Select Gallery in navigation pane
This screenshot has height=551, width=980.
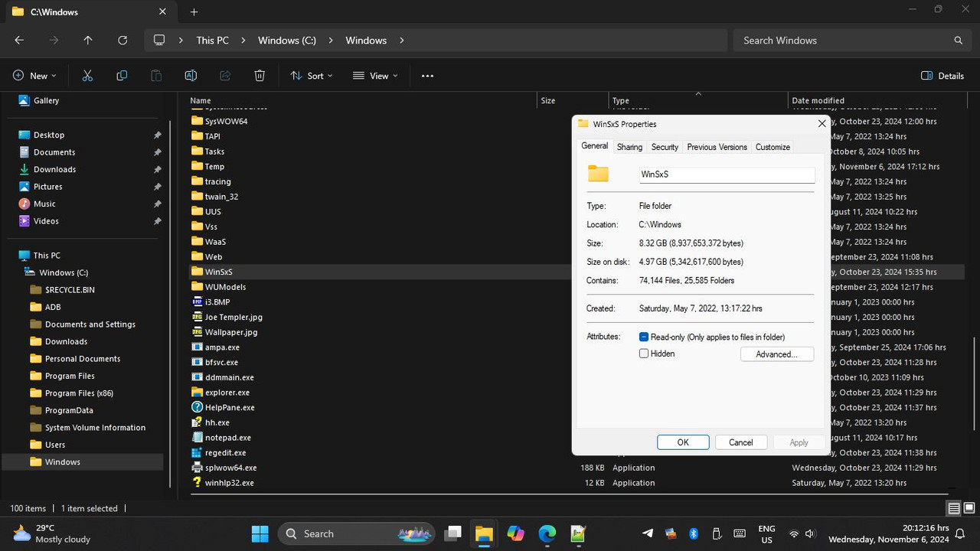[46, 100]
